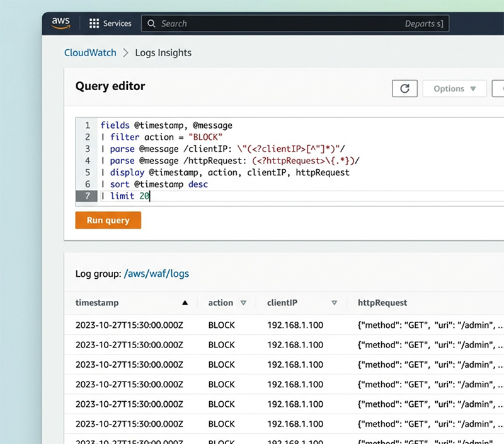Click the httpRequest column header

pyautogui.click(x=382, y=303)
